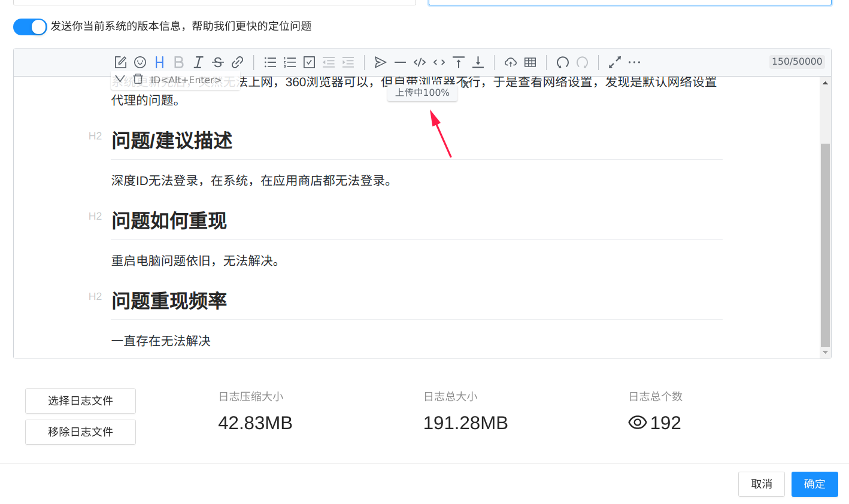This screenshot has width=849, height=504.
Task: Expand the attachment chevron dropdown
Action: coord(120,78)
